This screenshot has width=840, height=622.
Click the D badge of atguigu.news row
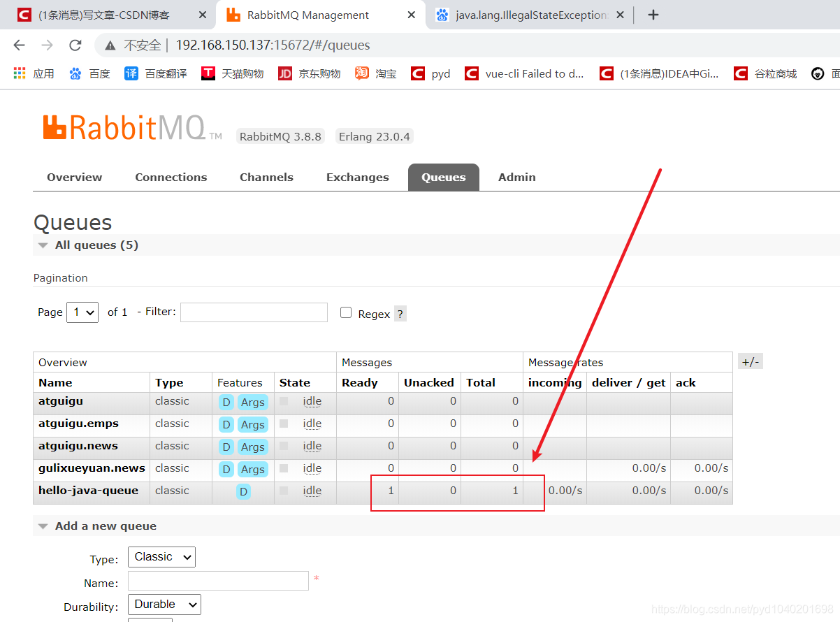coord(226,447)
